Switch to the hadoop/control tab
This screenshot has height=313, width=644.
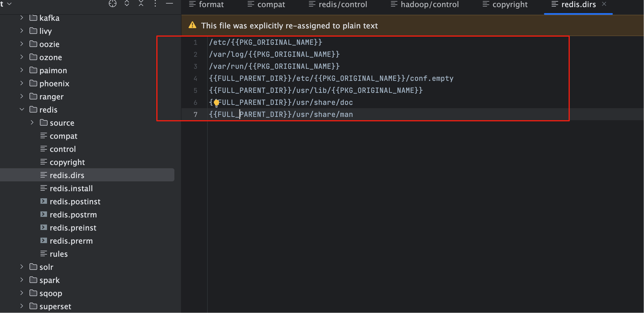tap(425, 4)
